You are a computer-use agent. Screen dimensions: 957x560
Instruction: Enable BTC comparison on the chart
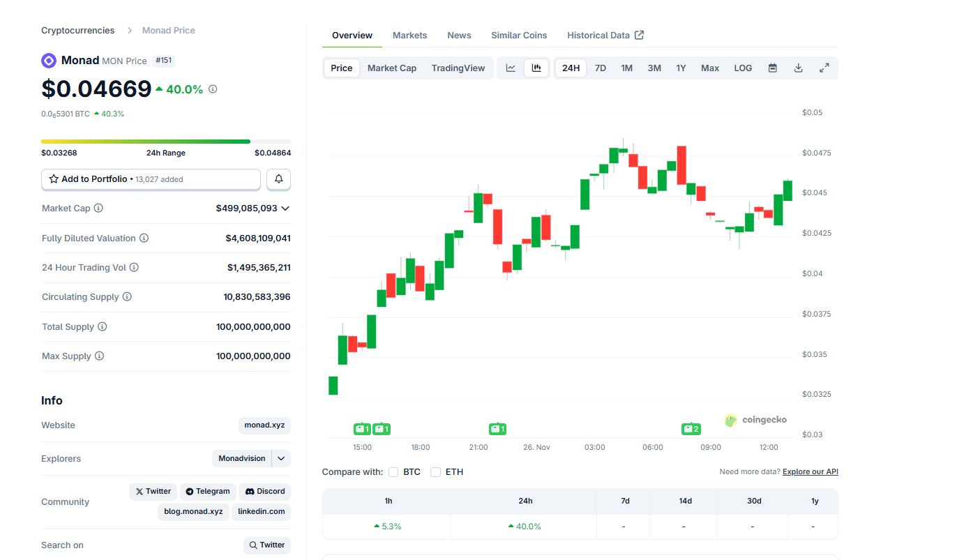point(393,471)
